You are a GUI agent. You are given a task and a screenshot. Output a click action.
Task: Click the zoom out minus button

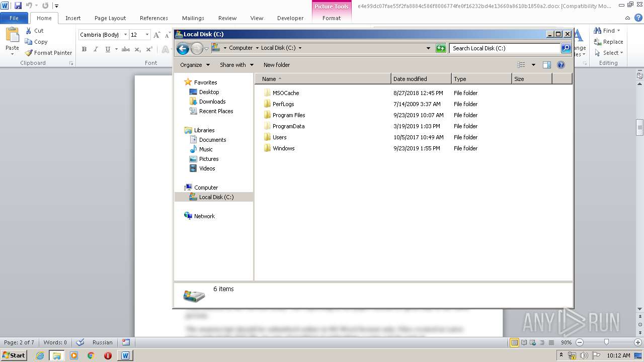(579, 342)
